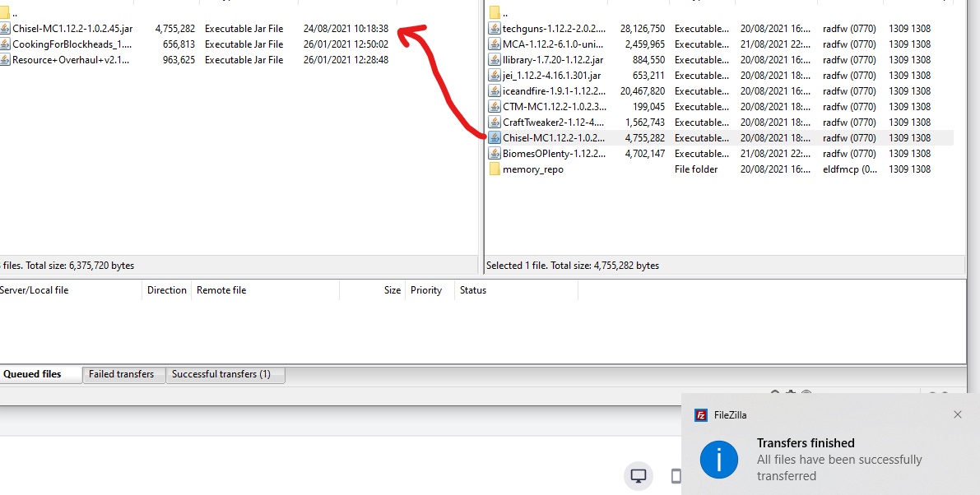Screen dimensions: 980x495
Task: Click the FileZilla logo in the notification
Action: (x=701, y=415)
